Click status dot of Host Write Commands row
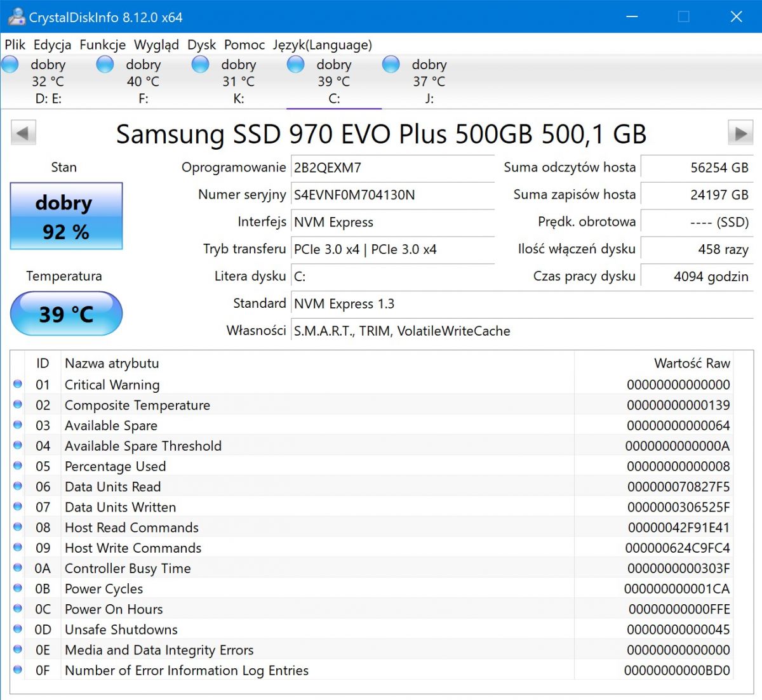The height and width of the screenshot is (700, 762). pyautogui.click(x=18, y=547)
